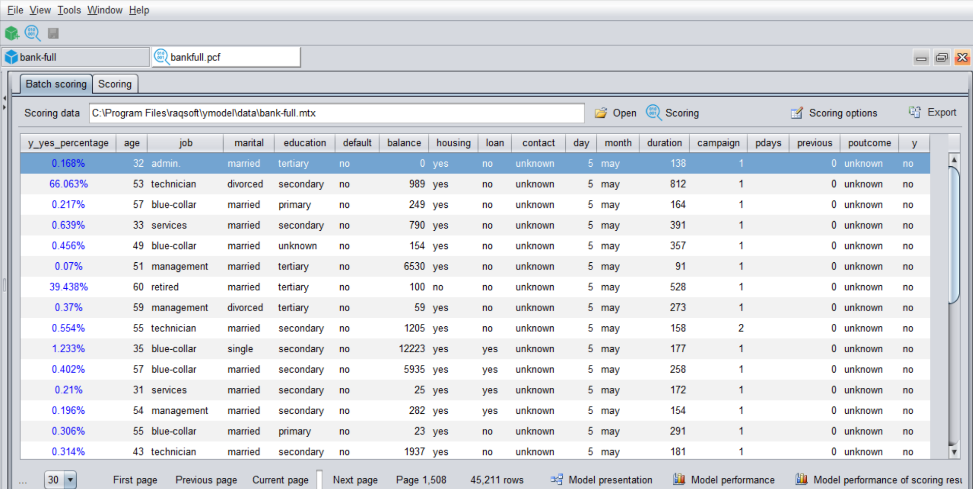The image size is (973, 489).
Task: Jump to First page
Action: pyautogui.click(x=135, y=480)
